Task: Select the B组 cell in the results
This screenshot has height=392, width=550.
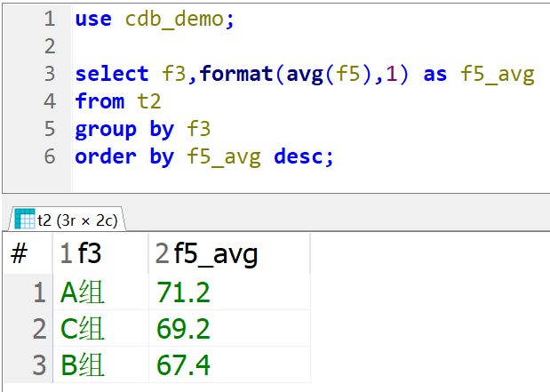Action: [x=82, y=365]
